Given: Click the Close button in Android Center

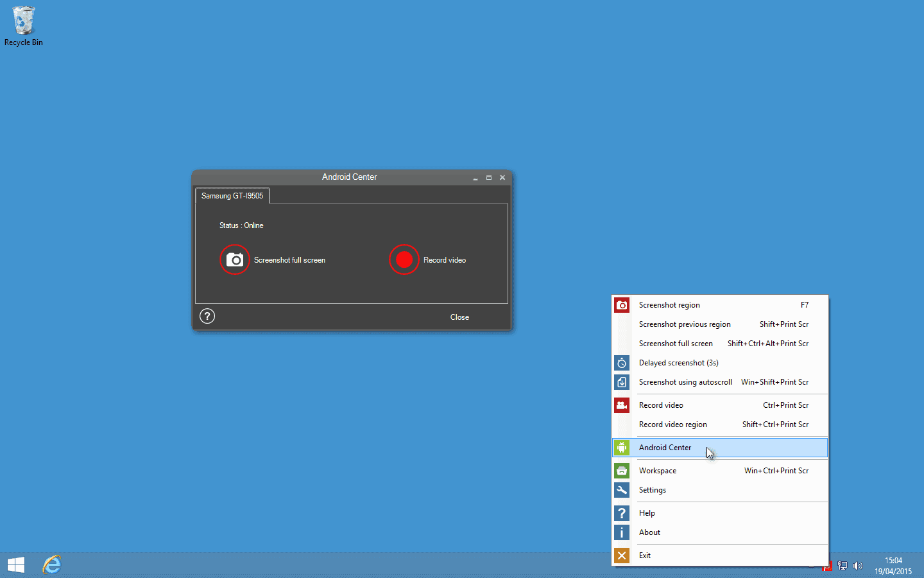Looking at the screenshot, I should pyautogui.click(x=459, y=317).
